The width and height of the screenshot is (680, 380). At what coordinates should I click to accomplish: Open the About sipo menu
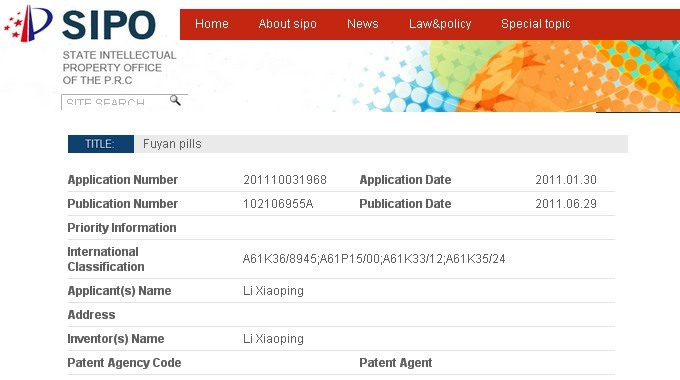click(x=288, y=24)
